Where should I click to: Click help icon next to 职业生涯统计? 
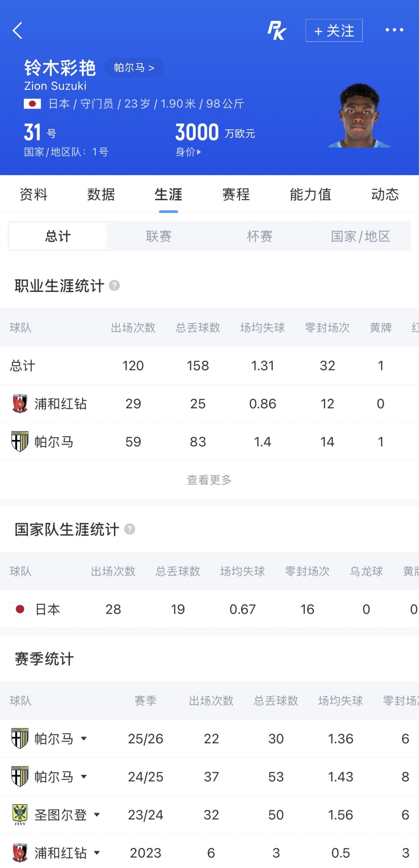coord(115,286)
